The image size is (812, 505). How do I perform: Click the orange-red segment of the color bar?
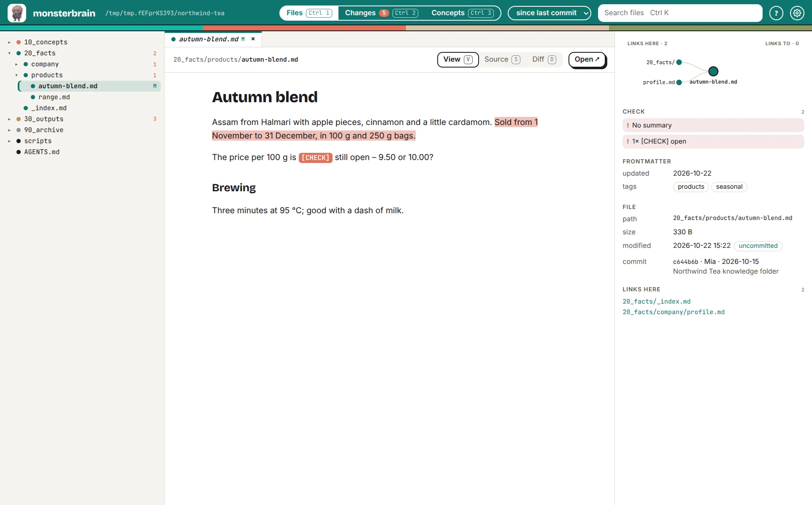point(304,28)
